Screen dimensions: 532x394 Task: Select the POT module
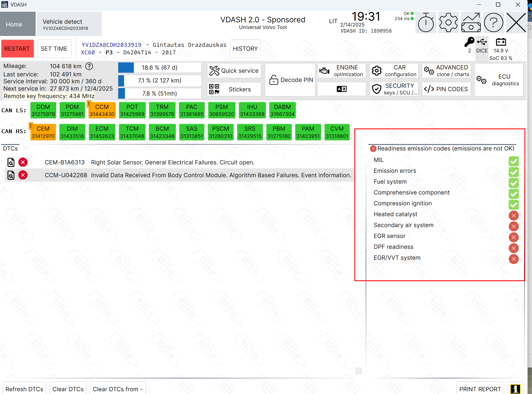click(132, 110)
